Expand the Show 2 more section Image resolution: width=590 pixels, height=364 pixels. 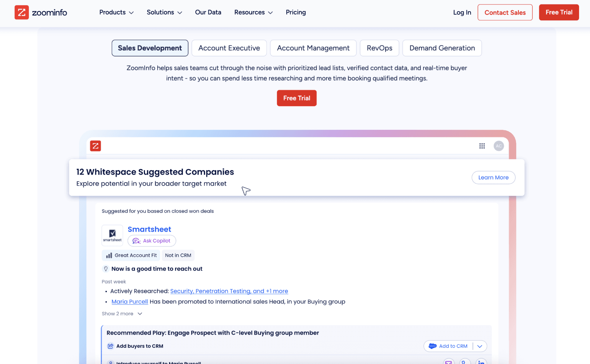pyautogui.click(x=122, y=314)
